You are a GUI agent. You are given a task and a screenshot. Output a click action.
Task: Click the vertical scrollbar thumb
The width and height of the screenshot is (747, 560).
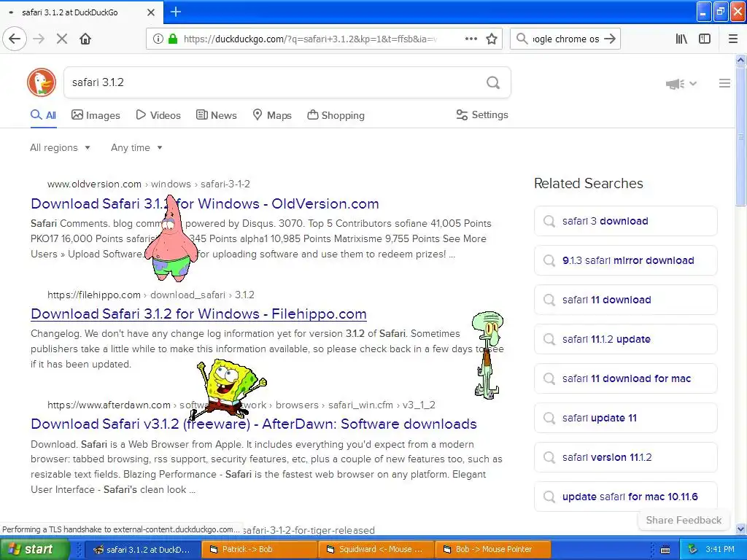(740, 136)
